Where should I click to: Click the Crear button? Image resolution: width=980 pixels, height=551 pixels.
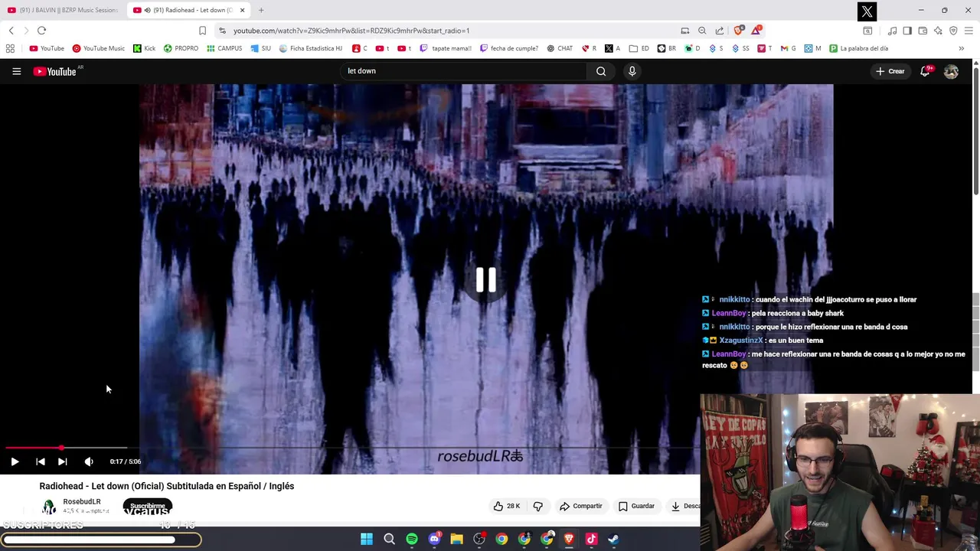click(x=890, y=71)
